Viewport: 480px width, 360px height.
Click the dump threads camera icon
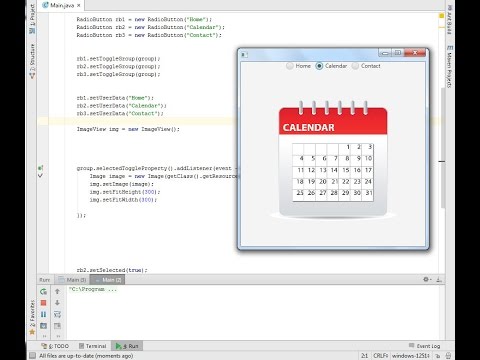(43, 326)
